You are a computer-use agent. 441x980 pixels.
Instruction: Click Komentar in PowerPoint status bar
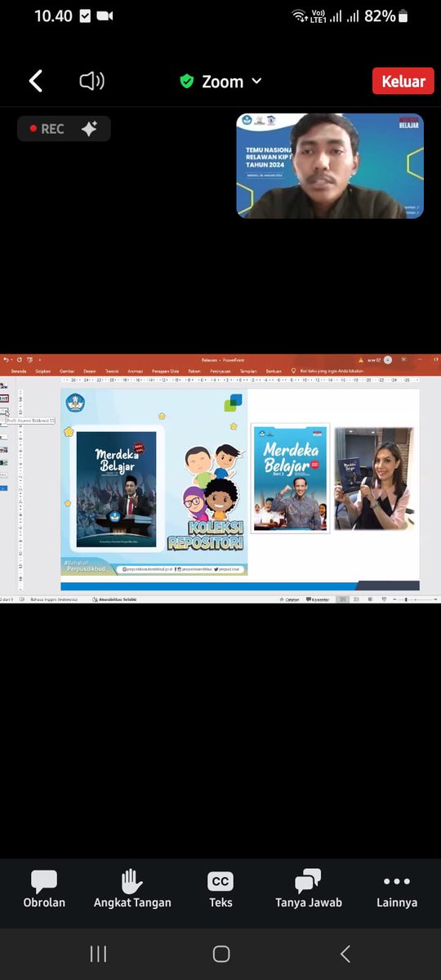[318, 599]
